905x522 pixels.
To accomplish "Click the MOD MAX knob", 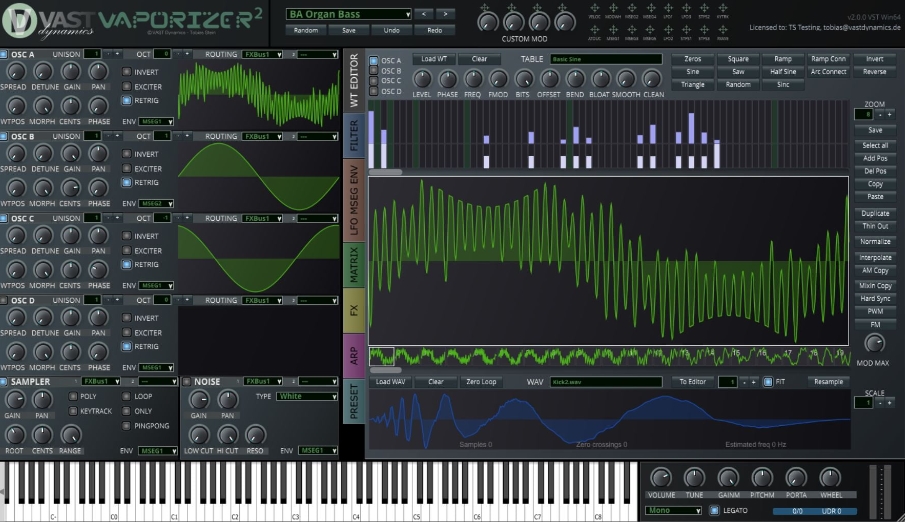I will click(874, 343).
